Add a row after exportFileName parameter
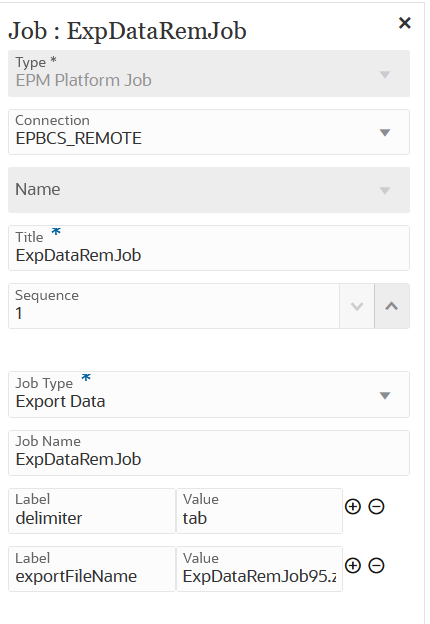 353,566
